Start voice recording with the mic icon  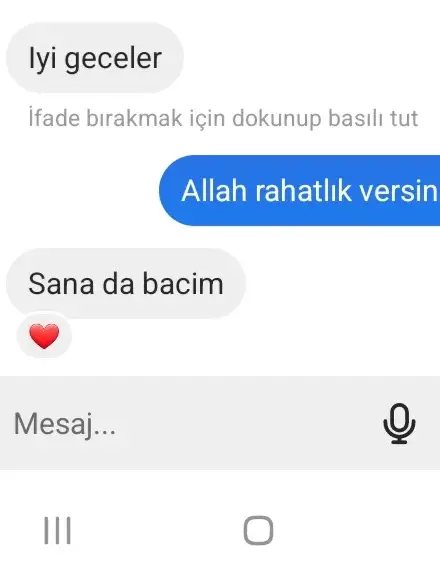(x=399, y=423)
